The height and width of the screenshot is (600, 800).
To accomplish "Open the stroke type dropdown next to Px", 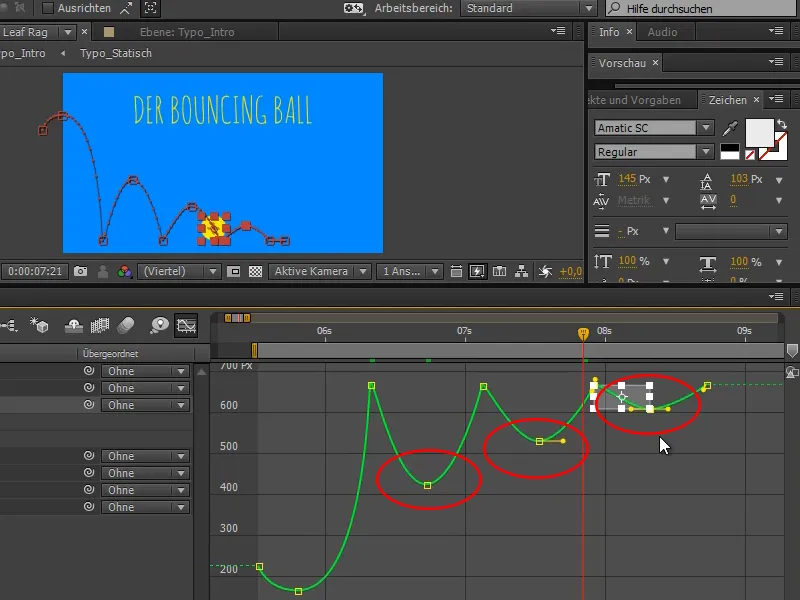I will click(x=731, y=231).
